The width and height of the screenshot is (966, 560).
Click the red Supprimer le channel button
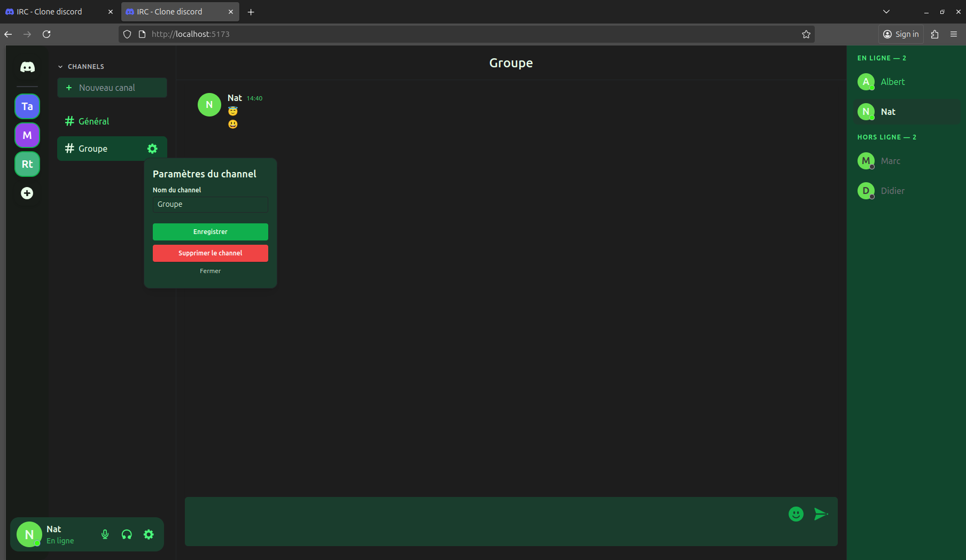[210, 253]
